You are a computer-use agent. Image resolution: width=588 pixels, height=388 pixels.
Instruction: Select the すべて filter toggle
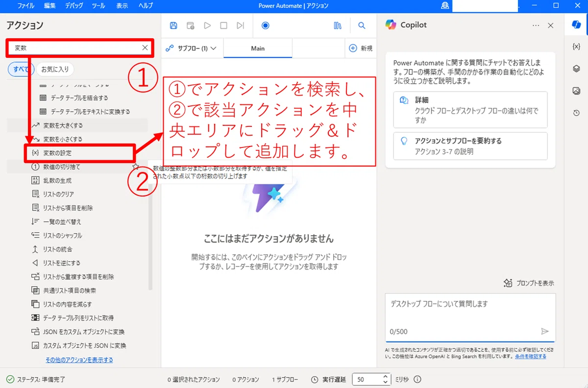tap(21, 70)
